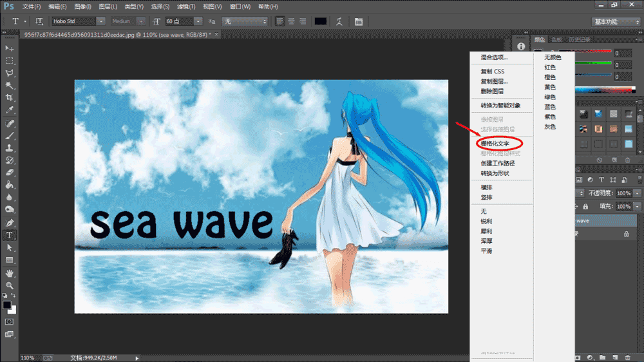Open the Hobo Std font family dropdown
Viewport: 644px width, 362px height.
(101, 21)
